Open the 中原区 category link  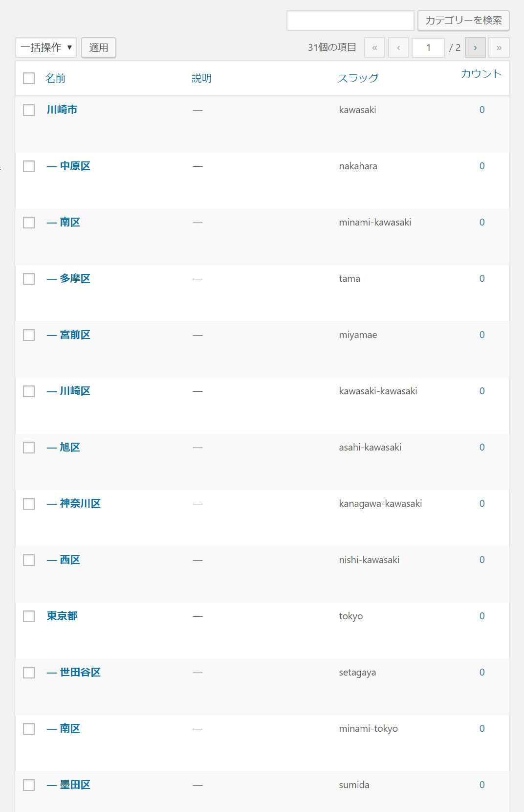[x=75, y=166]
